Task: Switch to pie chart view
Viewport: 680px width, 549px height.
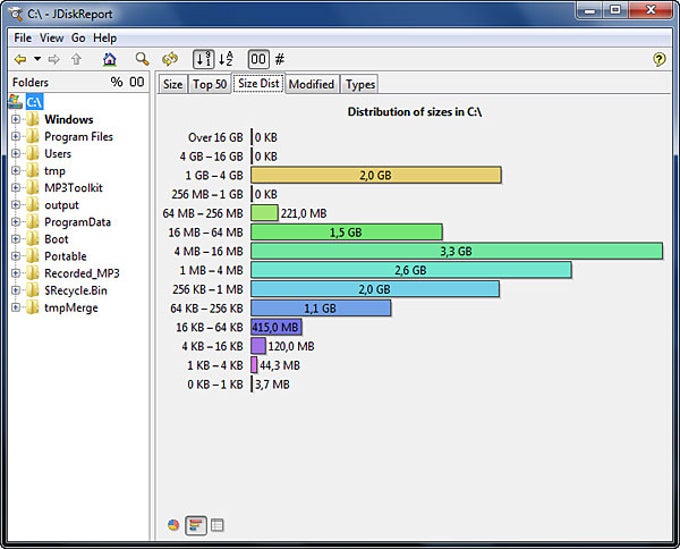Action: [174, 525]
